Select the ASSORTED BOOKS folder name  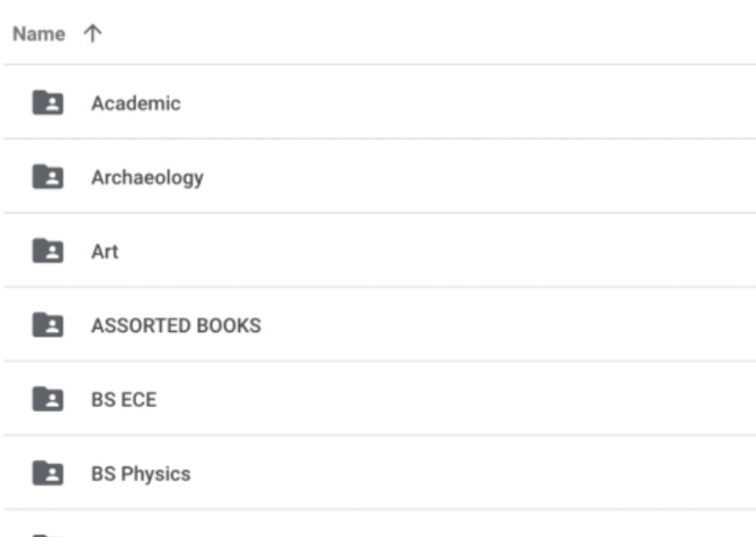point(177,326)
